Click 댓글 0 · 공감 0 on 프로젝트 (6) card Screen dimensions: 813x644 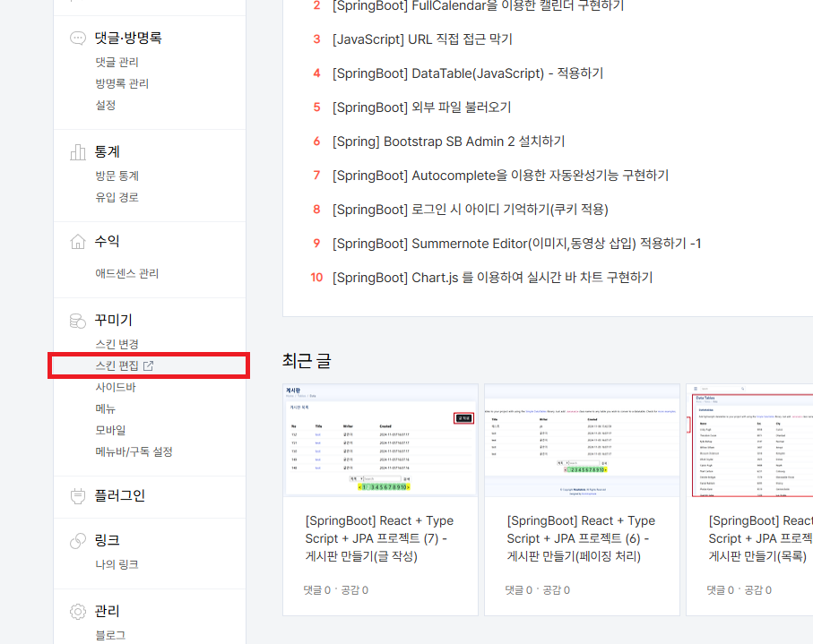pyautogui.click(x=538, y=590)
